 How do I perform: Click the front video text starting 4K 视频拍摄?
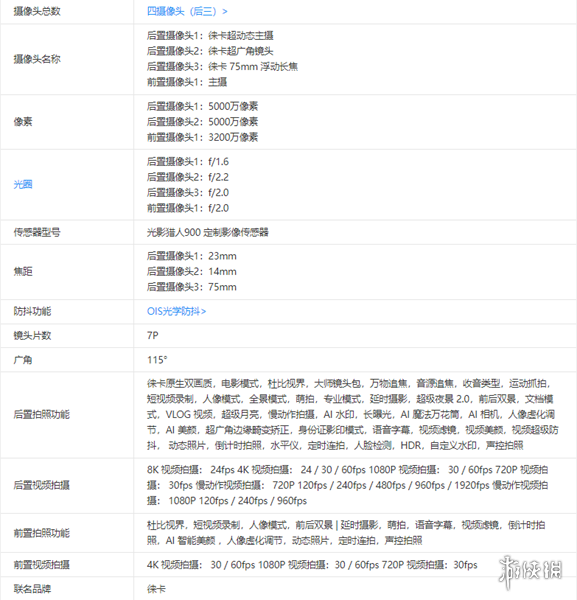tap(312, 565)
